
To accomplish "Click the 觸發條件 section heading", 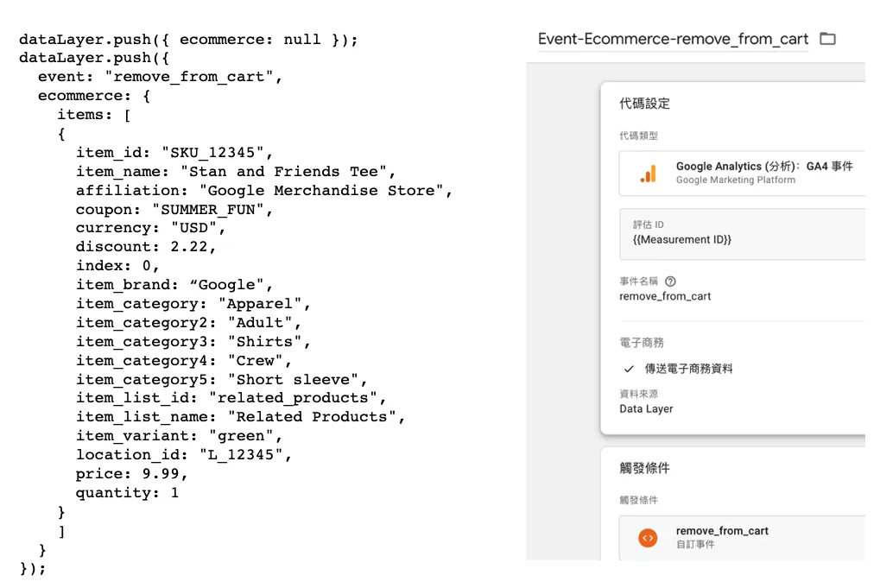I will (x=645, y=468).
